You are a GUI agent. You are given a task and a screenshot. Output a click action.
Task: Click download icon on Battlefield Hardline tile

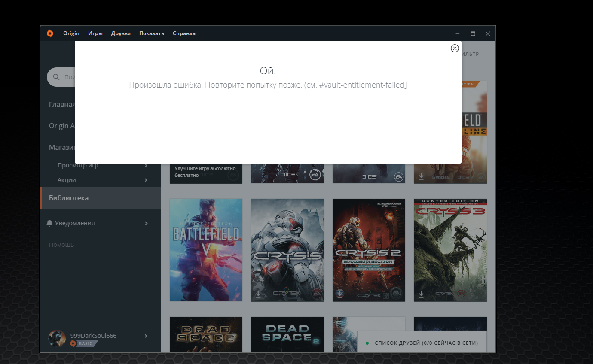coord(422,176)
